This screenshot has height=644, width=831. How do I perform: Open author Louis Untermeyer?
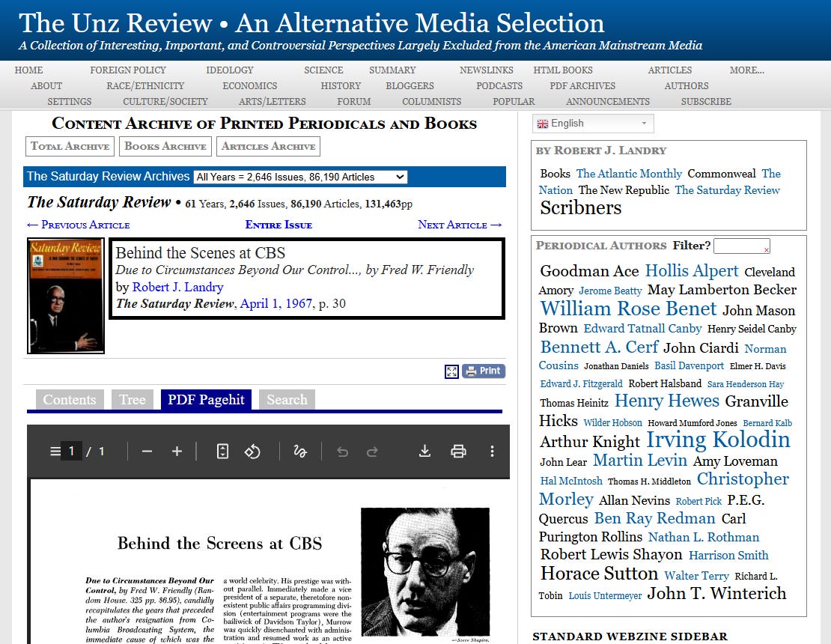pyautogui.click(x=605, y=596)
